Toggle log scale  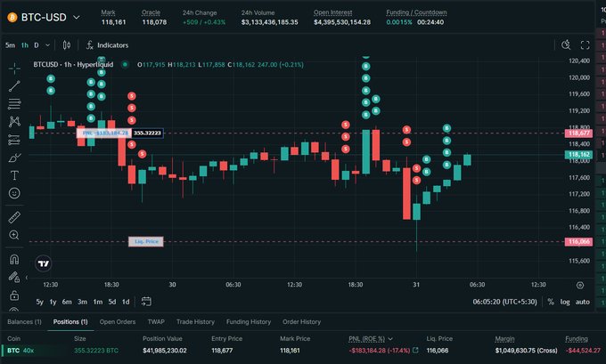565,302
